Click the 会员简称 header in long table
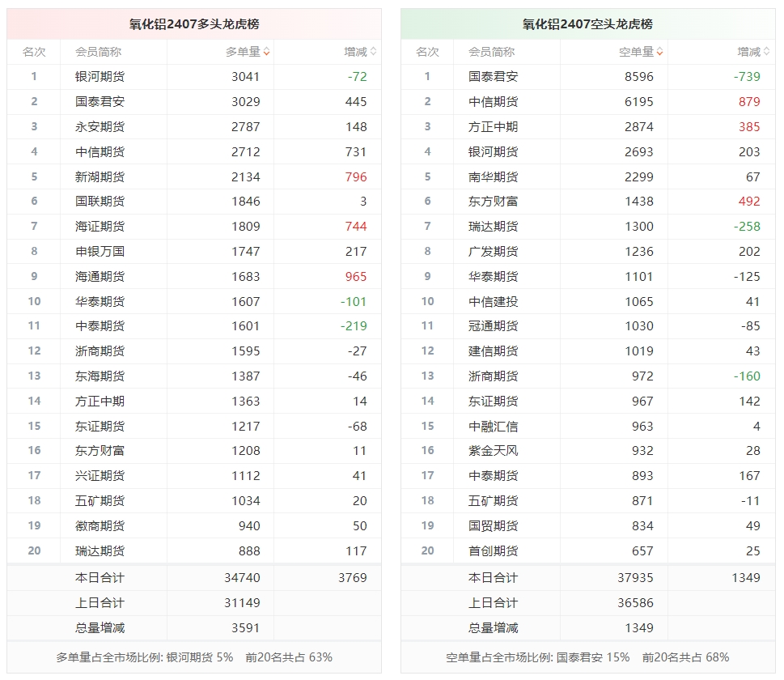Screen dimensions: 784x680 [99, 52]
